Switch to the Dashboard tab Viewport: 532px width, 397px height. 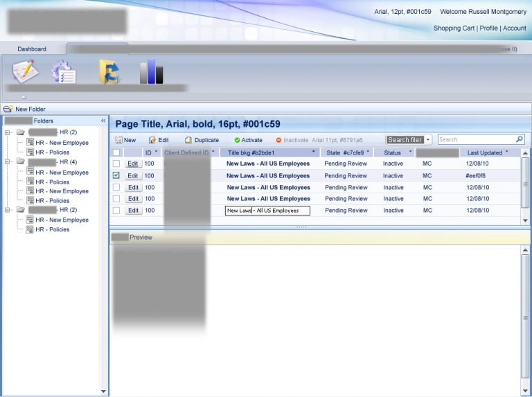[x=32, y=49]
